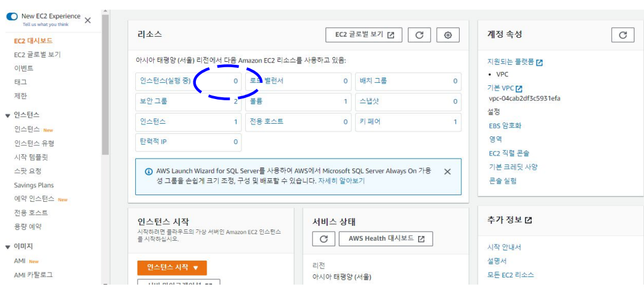Open 인스턴스(실행 중) resource link
Screen dimensions: 644x290
[165, 81]
